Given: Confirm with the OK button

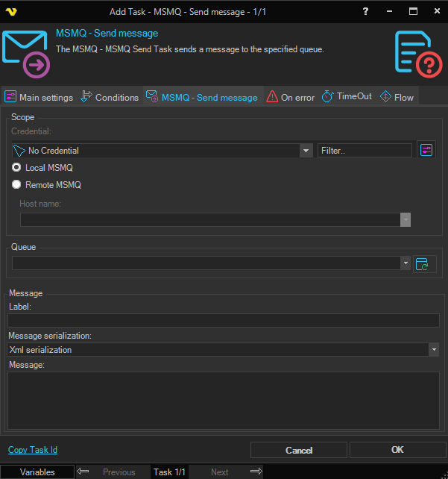Looking at the screenshot, I should point(397,450).
